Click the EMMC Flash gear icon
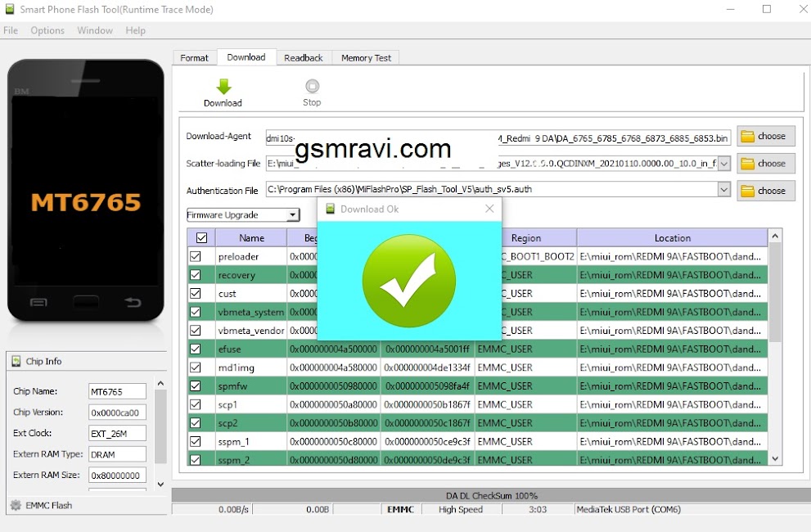811x532 pixels. [x=16, y=505]
